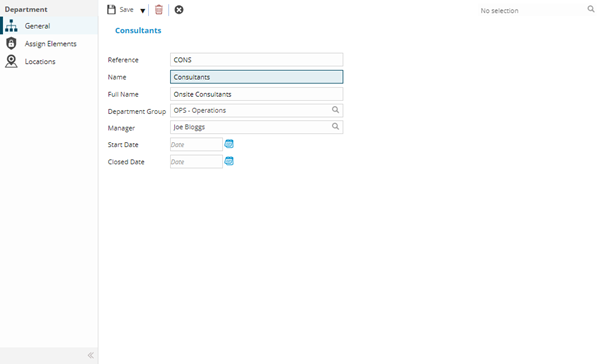Open Department Group lookup search
The height and width of the screenshot is (364, 600).
pyautogui.click(x=335, y=110)
